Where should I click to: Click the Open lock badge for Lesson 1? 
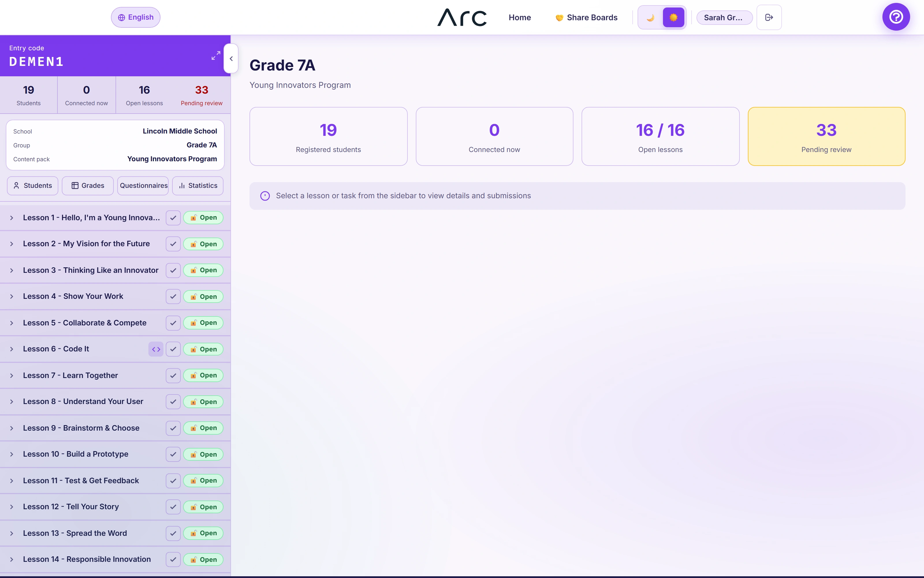(x=203, y=218)
